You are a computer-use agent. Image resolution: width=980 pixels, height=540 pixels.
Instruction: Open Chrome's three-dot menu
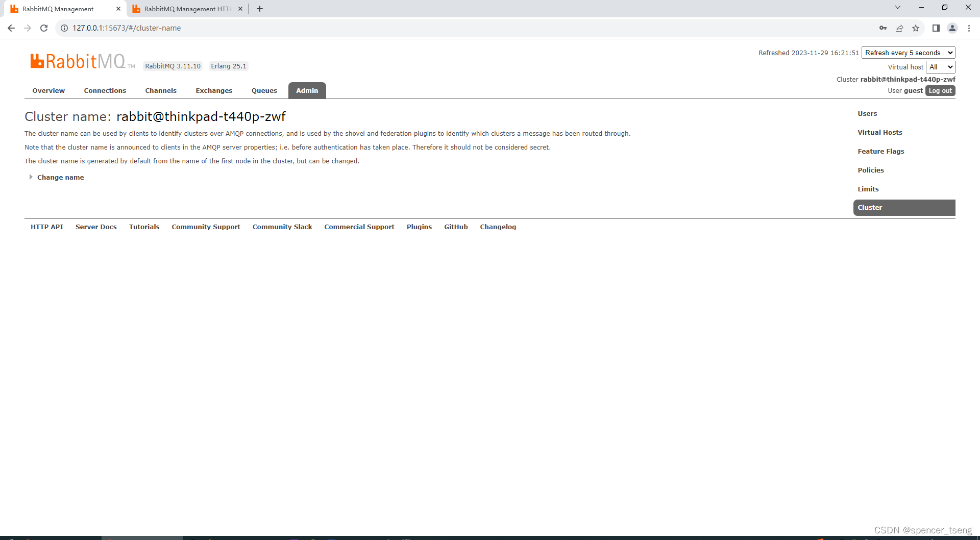pyautogui.click(x=969, y=28)
